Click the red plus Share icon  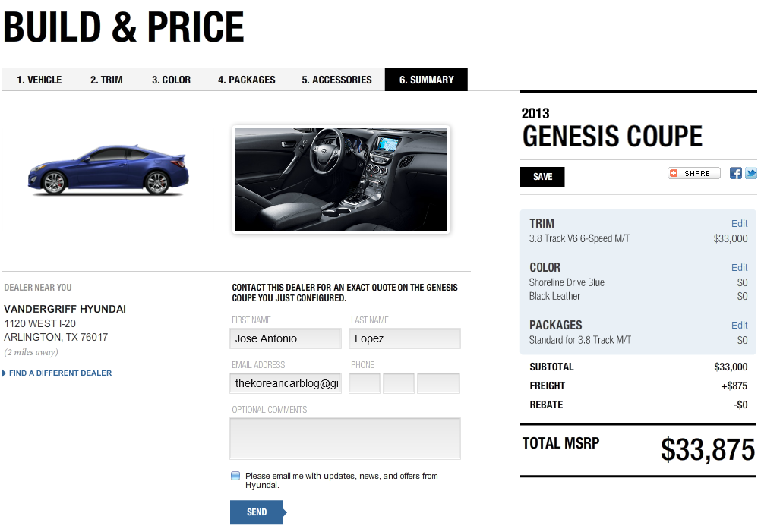point(674,173)
